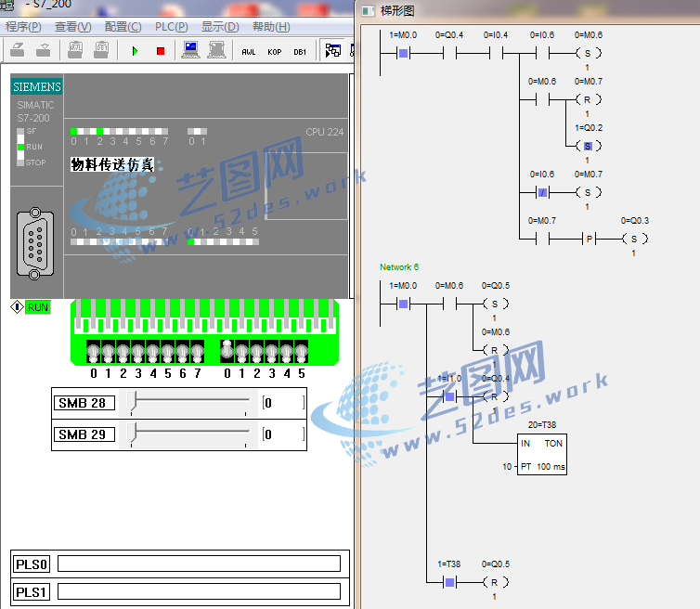The height and width of the screenshot is (609, 700).
Task: Toggle input switch 5 in the first switch group
Action: pyautogui.click(x=167, y=352)
